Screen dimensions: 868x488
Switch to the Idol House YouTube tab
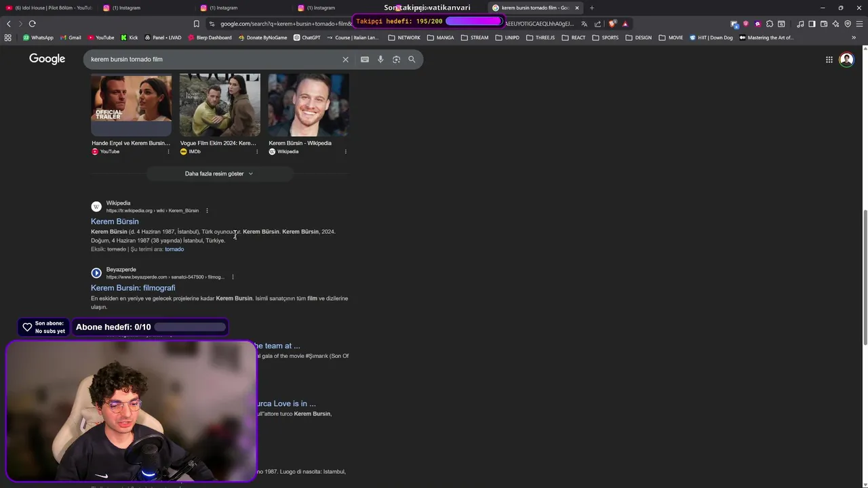49,8
